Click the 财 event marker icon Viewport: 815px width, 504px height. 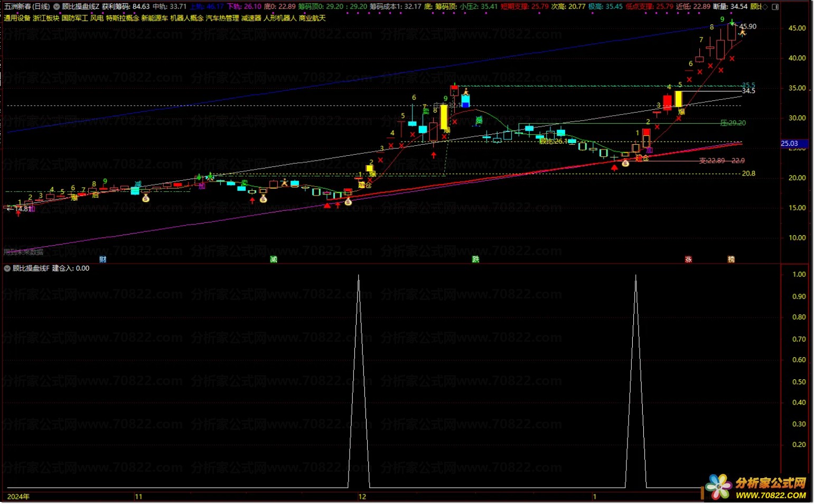click(102, 259)
